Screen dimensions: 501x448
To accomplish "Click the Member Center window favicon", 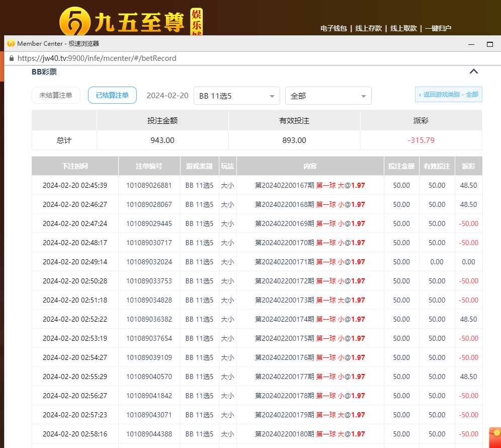I will pyautogui.click(x=11, y=44).
